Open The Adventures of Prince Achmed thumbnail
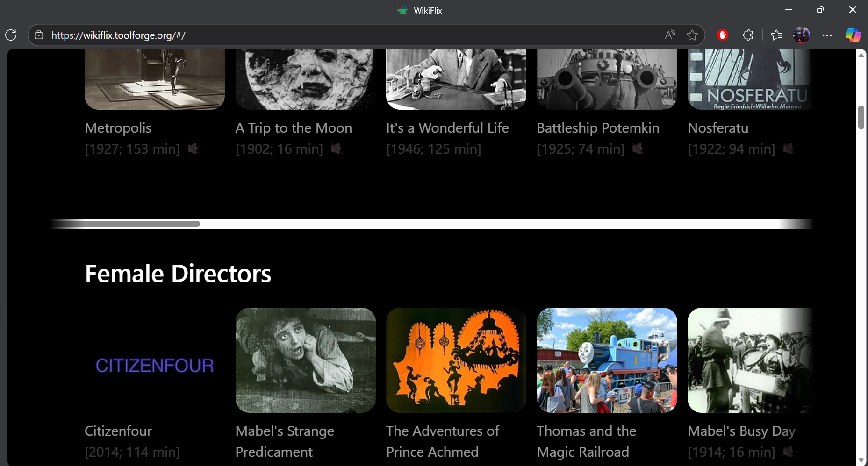 (x=456, y=360)
